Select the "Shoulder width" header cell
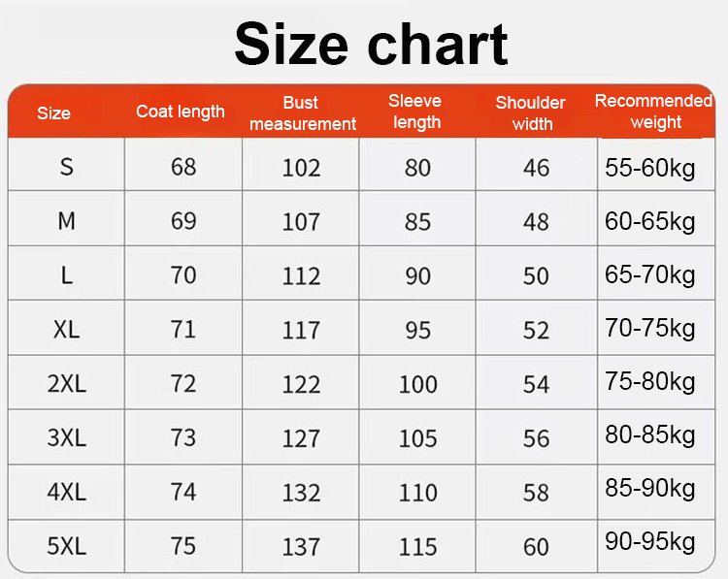 point(531,113)
